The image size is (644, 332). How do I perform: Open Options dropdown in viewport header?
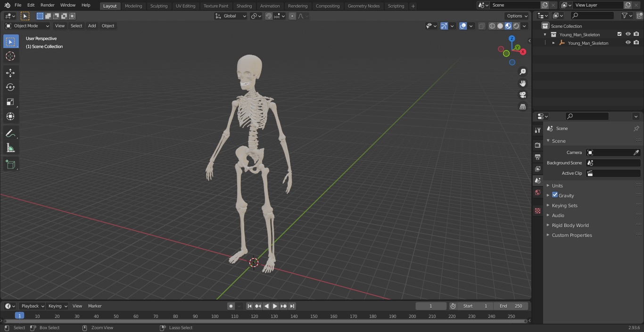tap(518, 16)
